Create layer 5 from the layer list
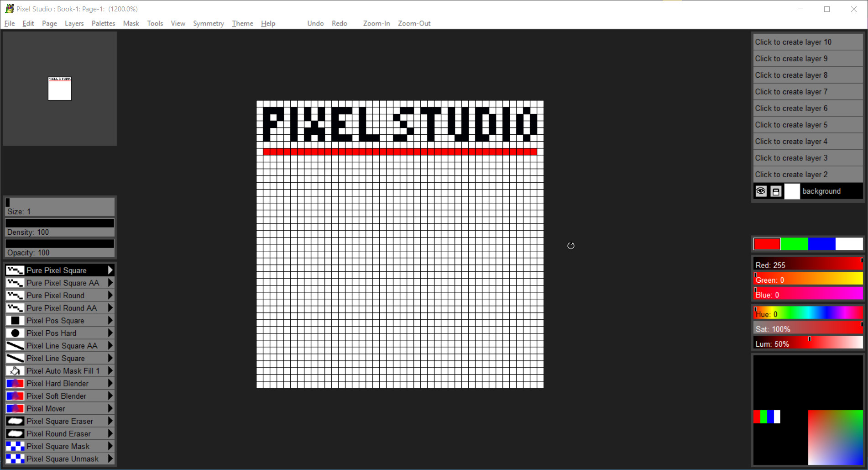868x470 pixels. pos(808,125)
